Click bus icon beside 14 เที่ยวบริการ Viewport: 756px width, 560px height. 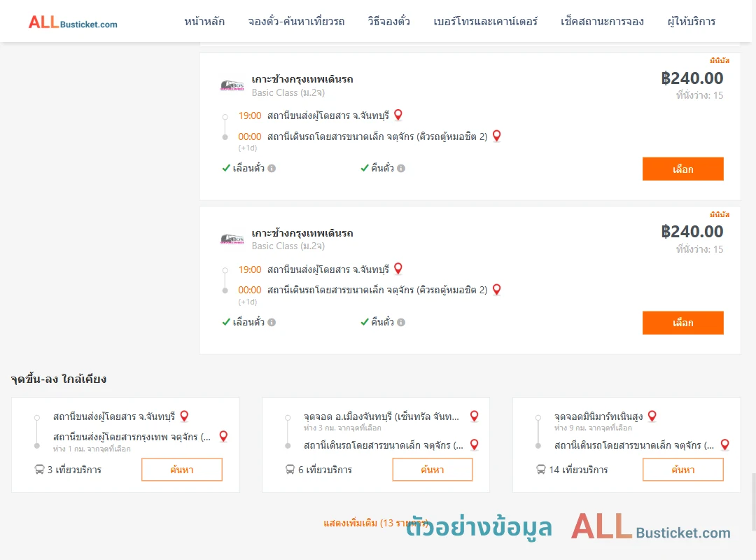pos(541,469)
